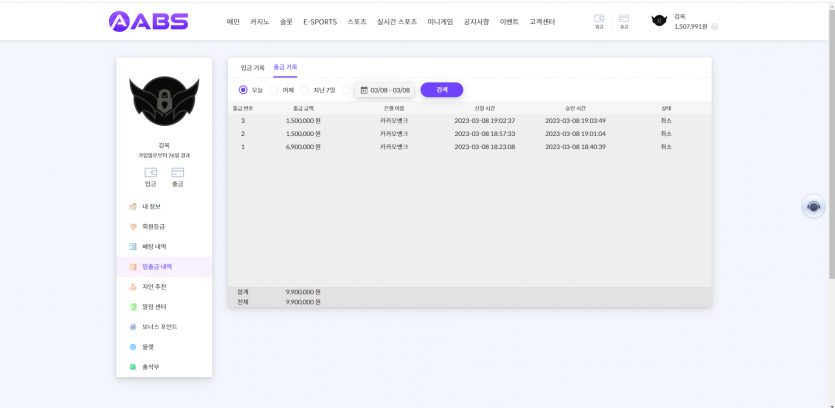This screenshot has width=835, height=408.
Task: Click the calendar icon in the date field
Action: (364, 90)
